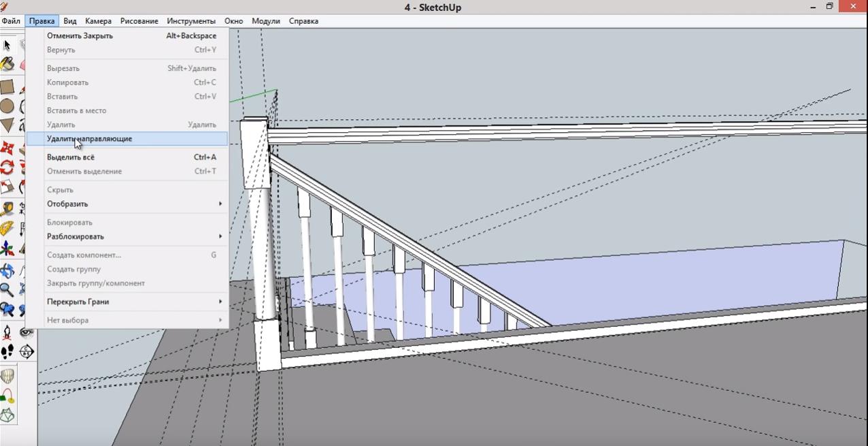Choose the Circle drawing tool
This screenshot has width=868, height=446.
click(7, 106)
